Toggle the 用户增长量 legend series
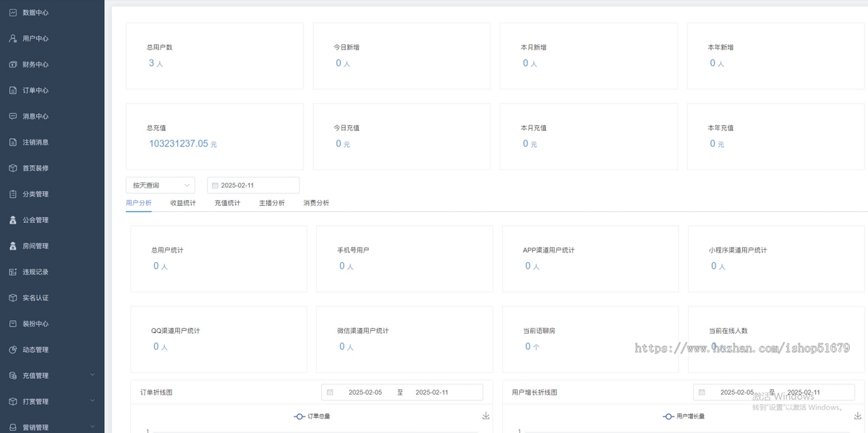 tap(684, 416)
